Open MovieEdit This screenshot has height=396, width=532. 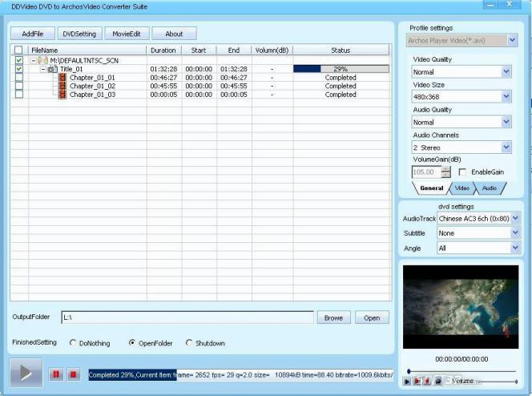point(127,34)
